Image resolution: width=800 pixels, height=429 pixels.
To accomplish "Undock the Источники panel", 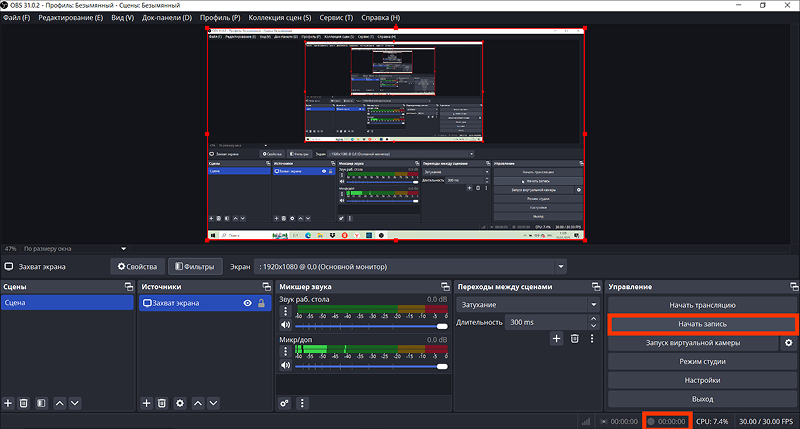I will pos(266,287).
